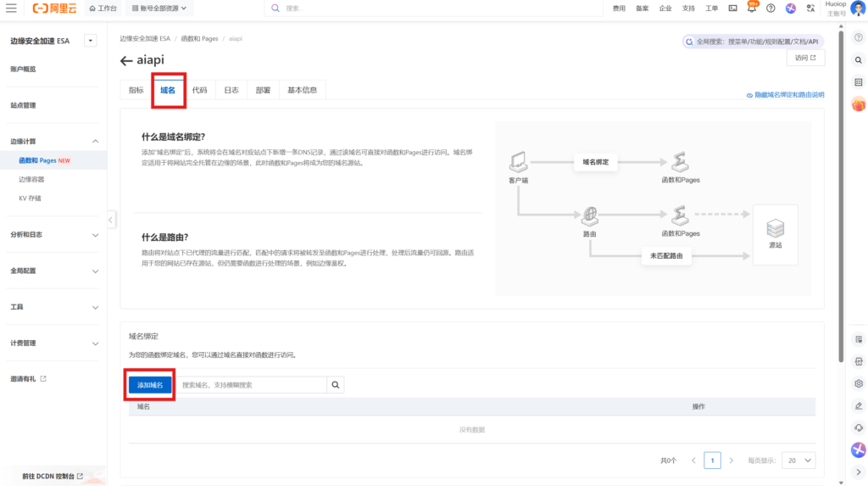This screenshot has height=486, width=868.
Task: Switch to the 代码 tab
Action: click(199, 90)
